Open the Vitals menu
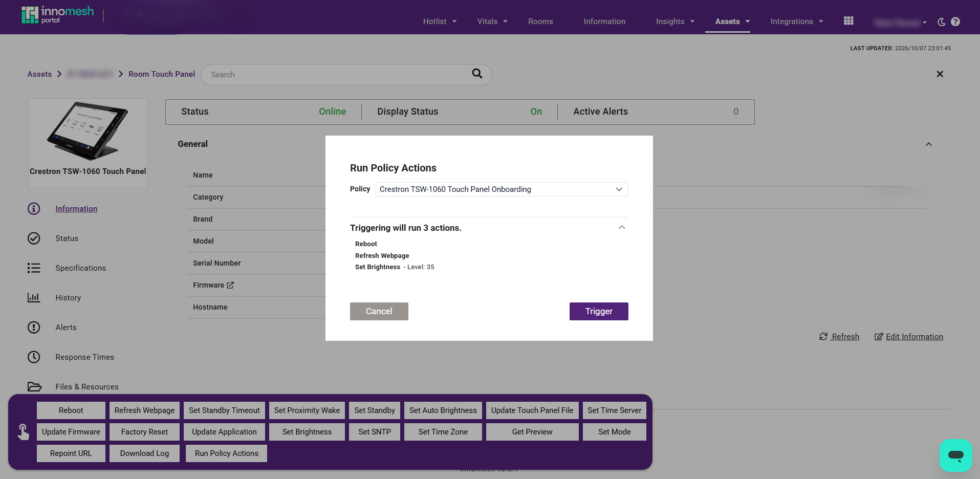This screenshot has height=479, width=980. 492,21
